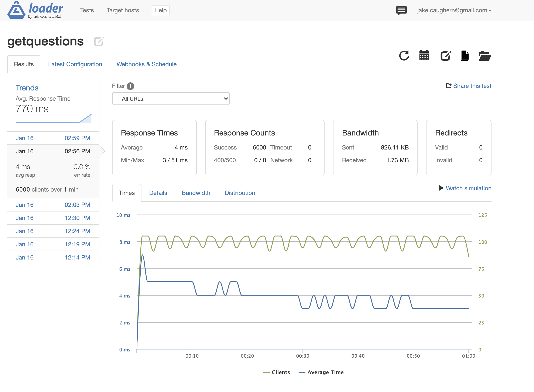Open the chat message bubble icon
534x392 pixels.
(x=401, y=10)
